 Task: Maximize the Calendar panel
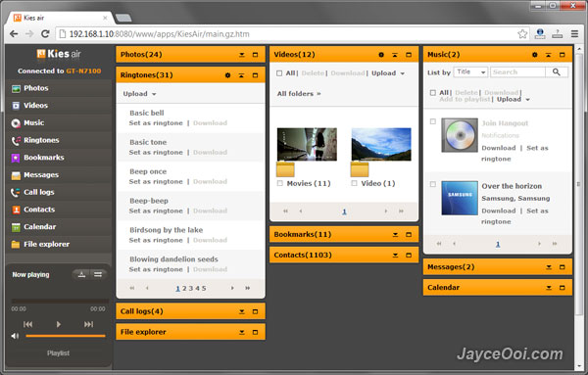[563, 288]
